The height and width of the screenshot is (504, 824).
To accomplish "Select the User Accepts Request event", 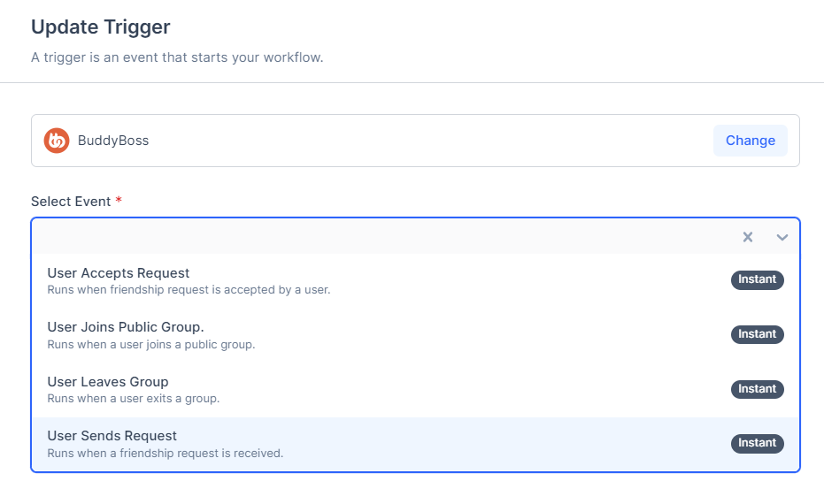I will tap(119, 273).
